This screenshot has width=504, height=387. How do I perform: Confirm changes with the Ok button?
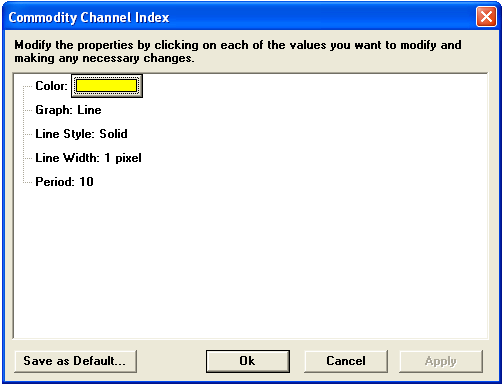point(247,361)
